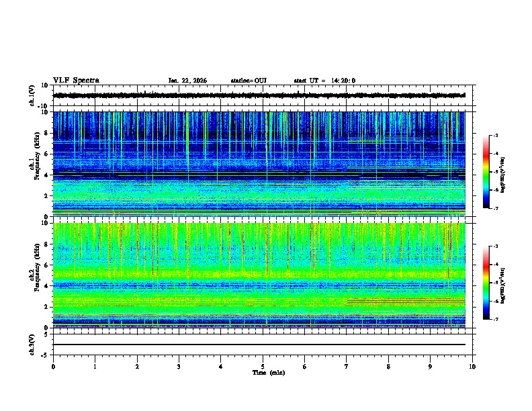Click the ch.2 spectrogram "4" kHz tick label
Viewport: 532px width, 411px height.
(x=47, y=286)
